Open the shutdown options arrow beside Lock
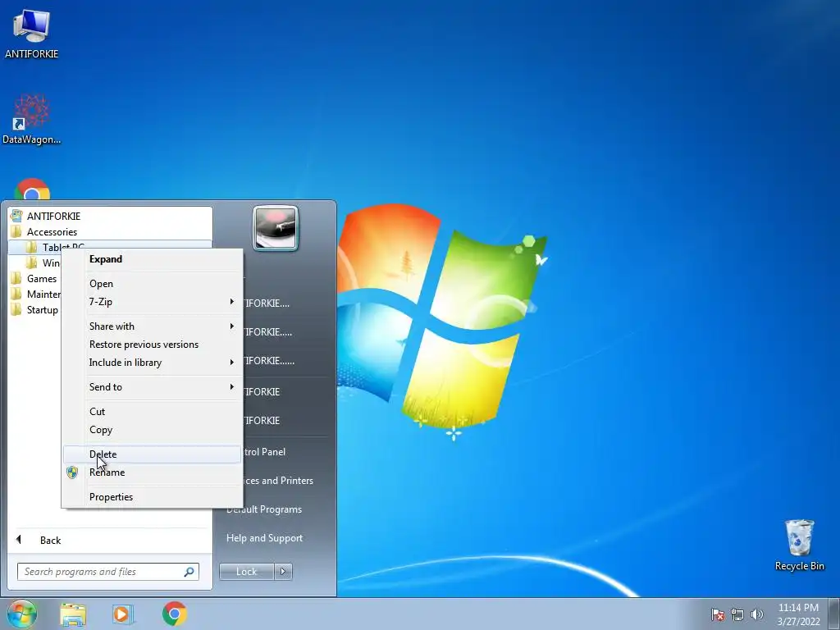Screen dimensions: 840x630 coord(283,572)
